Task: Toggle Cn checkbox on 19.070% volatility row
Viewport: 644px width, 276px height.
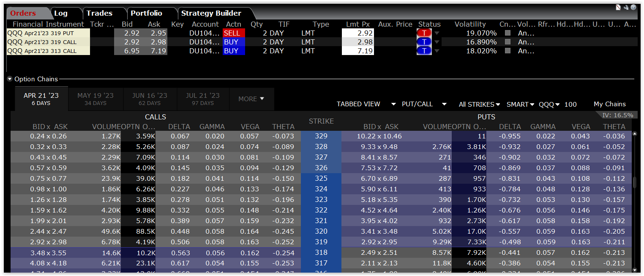Action: click(508, 33)
